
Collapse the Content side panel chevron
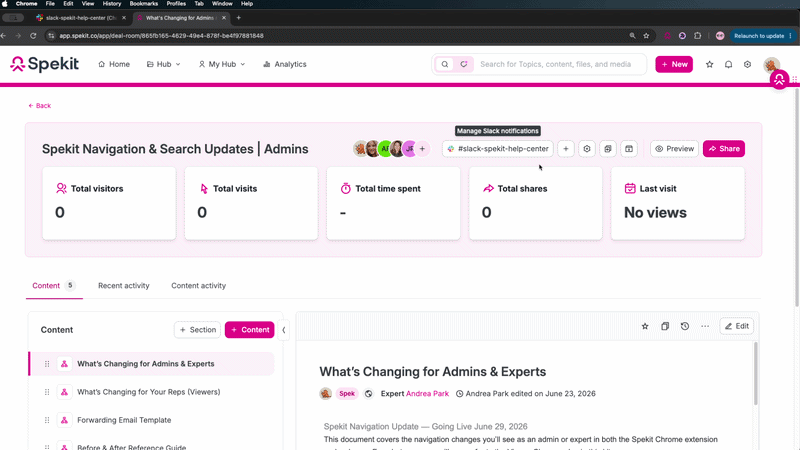pyautogui.click(x=284, y=330)
